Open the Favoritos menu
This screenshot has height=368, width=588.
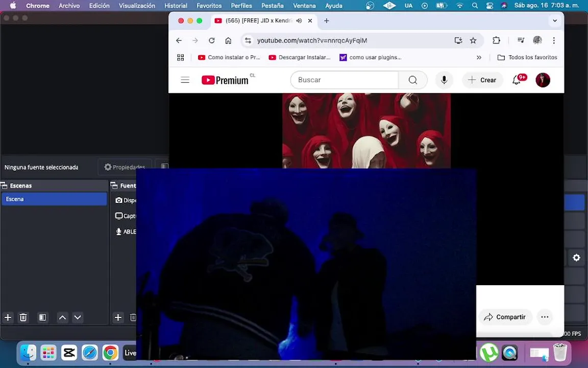point(209,6)
